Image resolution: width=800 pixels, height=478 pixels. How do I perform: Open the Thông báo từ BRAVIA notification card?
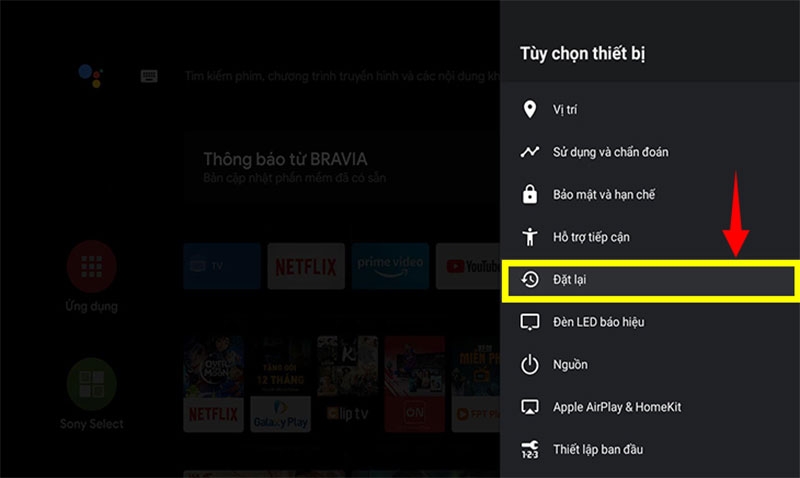342,168
